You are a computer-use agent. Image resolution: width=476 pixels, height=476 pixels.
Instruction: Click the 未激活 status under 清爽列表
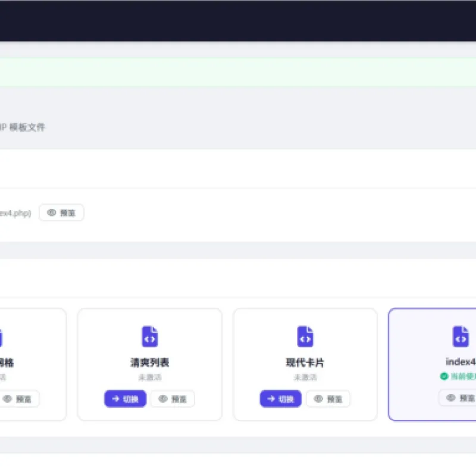pos(150,377)
